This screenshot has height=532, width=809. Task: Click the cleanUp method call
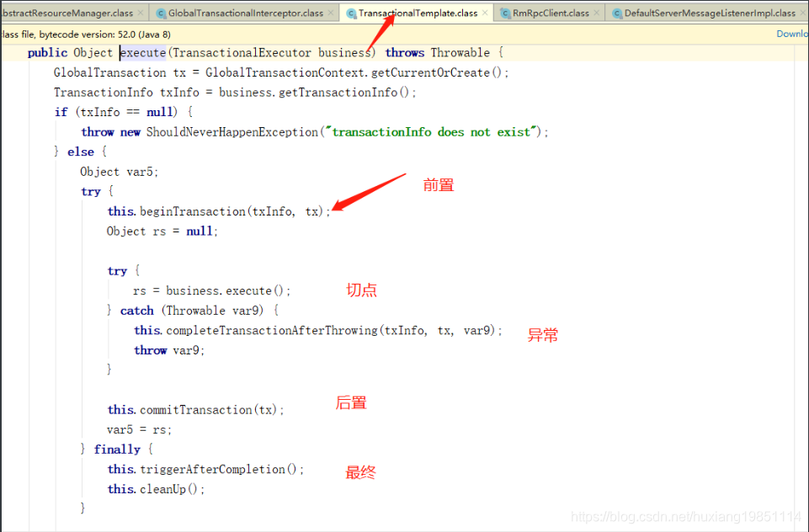click(x=162, y=489)
